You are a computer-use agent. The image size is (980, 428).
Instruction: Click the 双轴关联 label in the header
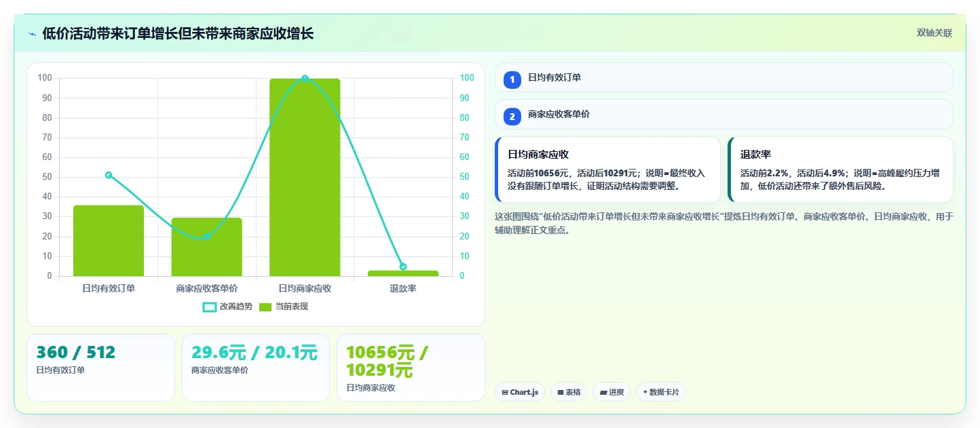click(x=935, y=33)
